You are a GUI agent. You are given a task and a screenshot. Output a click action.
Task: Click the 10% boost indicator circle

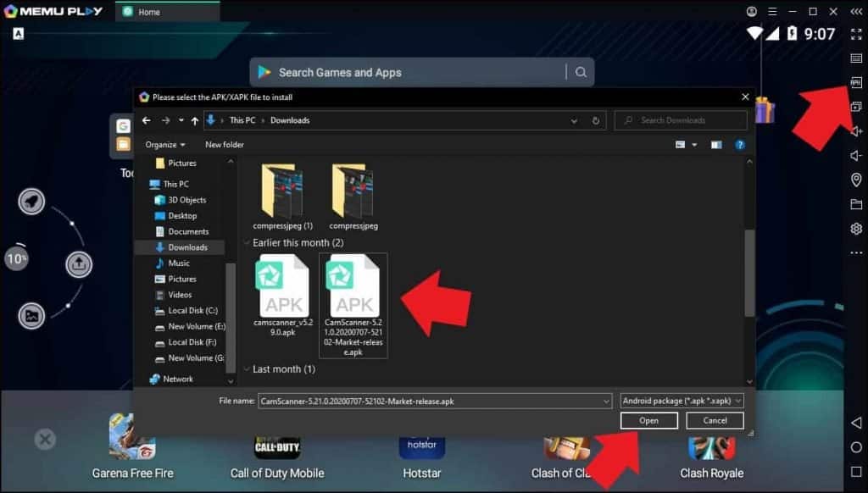coord(17,258)
